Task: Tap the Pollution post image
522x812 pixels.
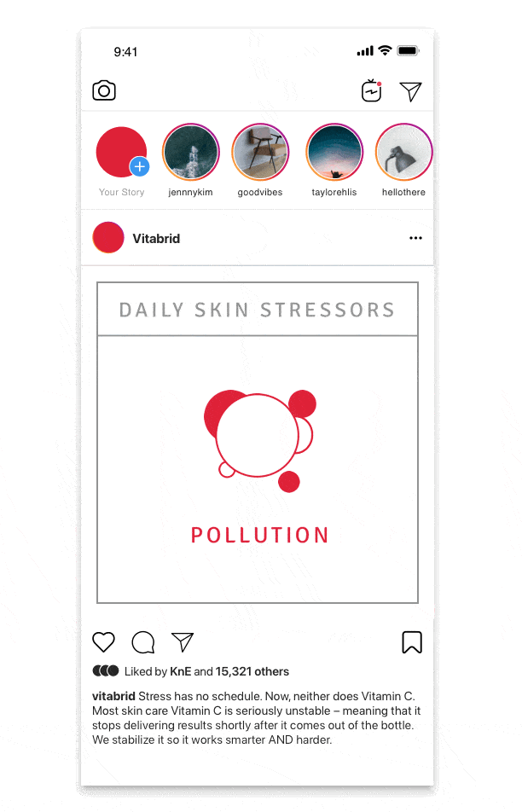Action: (x=258, y=443)
